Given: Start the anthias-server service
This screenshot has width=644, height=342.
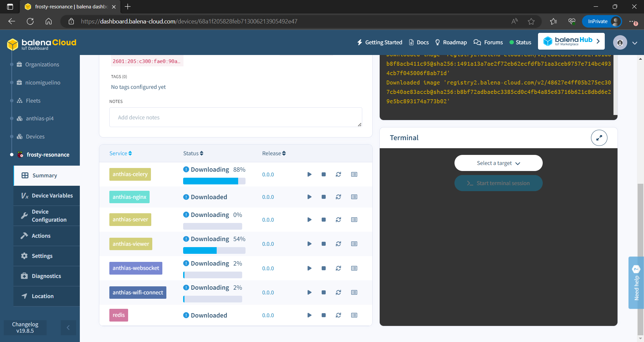Looking at the screenshot, I should pyautogui.click(x=309, y=220).
